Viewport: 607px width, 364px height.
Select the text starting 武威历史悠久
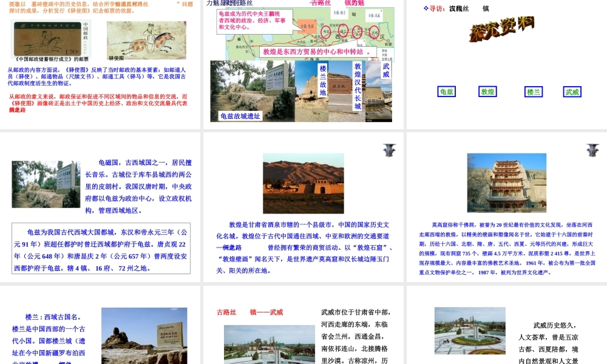coord(548,343)
